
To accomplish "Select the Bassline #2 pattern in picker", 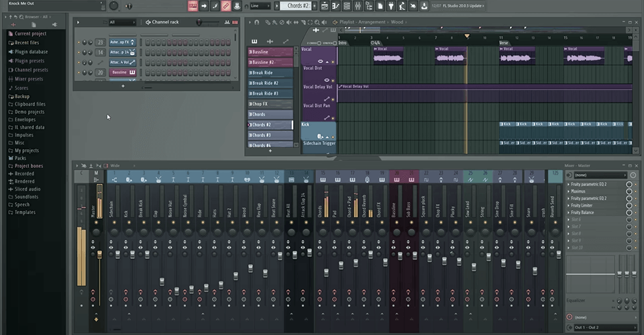I will [270, 62].
